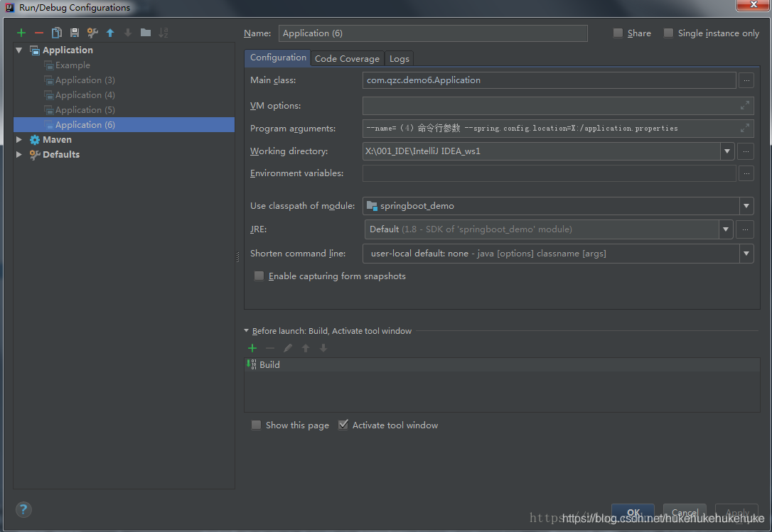Edit environment variables via ellipsis button
This screenshot has height=532, width=772.
746,173
